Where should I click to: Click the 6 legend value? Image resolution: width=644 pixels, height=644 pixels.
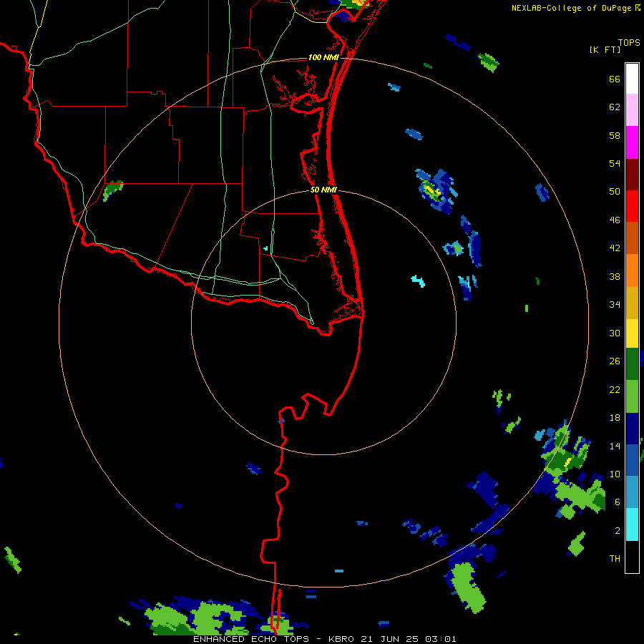618,502
